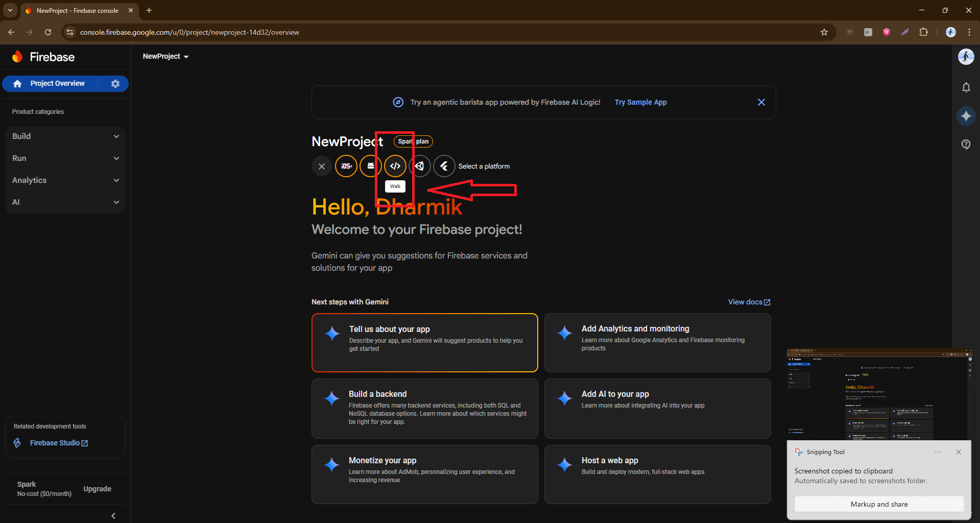The image size is (980, 523).
Task: Open the Chrome three-dot menu
Action: coord(969,32)
